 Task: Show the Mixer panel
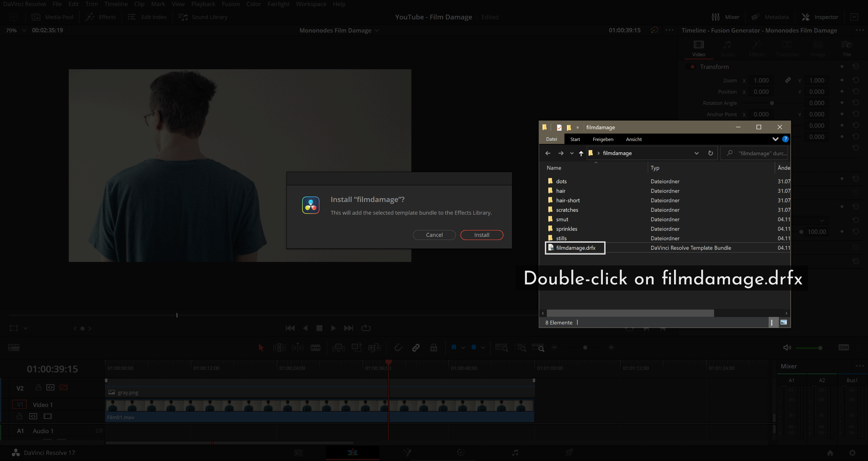pos(725,17)
